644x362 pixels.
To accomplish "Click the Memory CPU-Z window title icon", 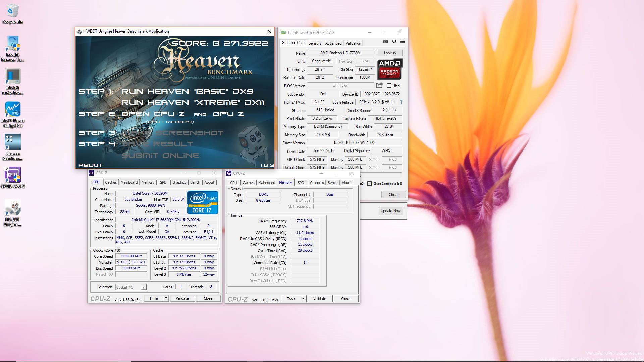I will pos(229,173).
